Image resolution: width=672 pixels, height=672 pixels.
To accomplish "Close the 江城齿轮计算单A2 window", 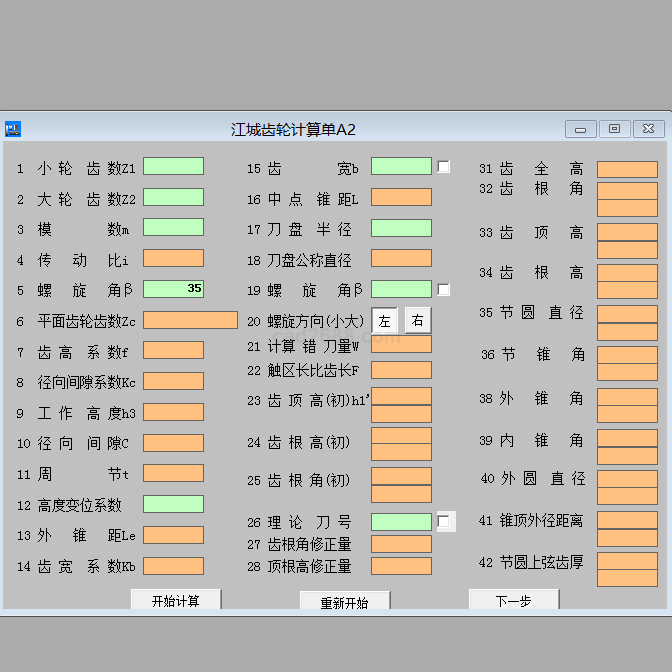I will 648,129.
